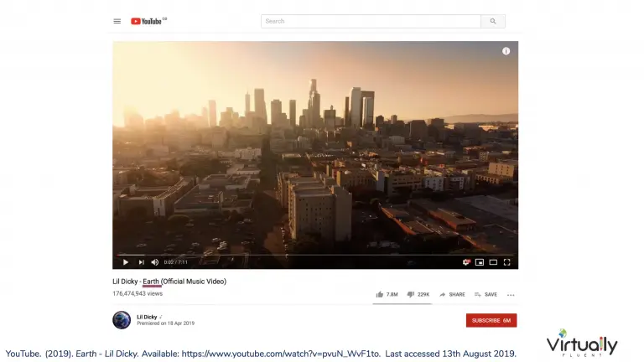The height and width of the screenshot is (362, 644).
Task: Go to the YouTube home logo
Action: coord(148,21)
